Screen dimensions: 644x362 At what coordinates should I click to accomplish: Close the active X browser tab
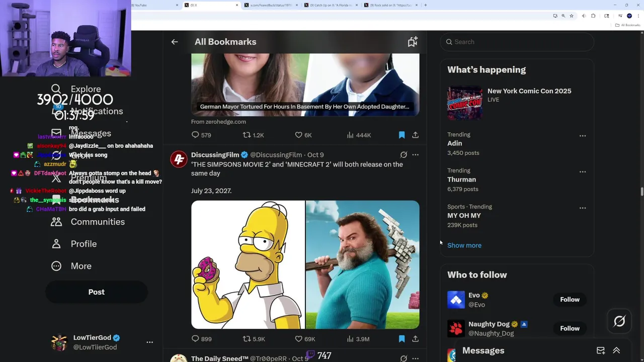(237, 5)
